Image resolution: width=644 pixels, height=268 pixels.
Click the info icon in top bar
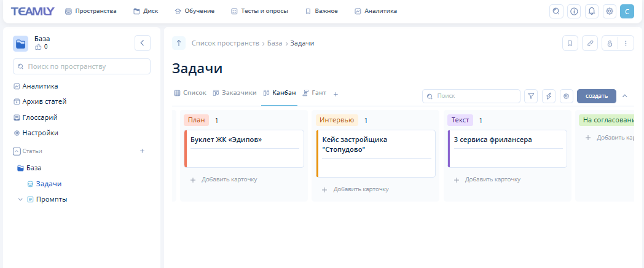click(x=574, y=11)
